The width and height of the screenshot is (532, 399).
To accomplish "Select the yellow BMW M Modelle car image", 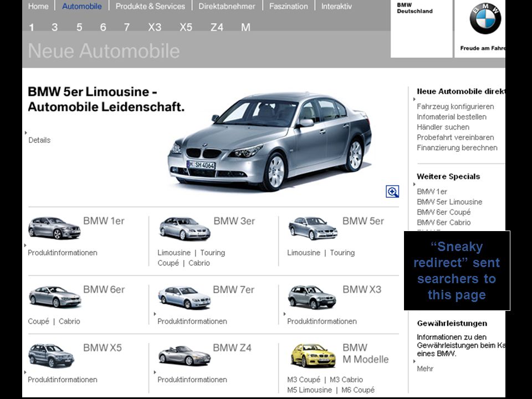I will point(313,356).
